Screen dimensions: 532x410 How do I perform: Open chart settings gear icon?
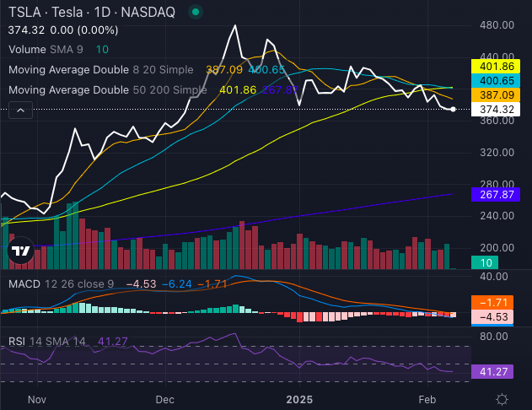click(502, 399)
